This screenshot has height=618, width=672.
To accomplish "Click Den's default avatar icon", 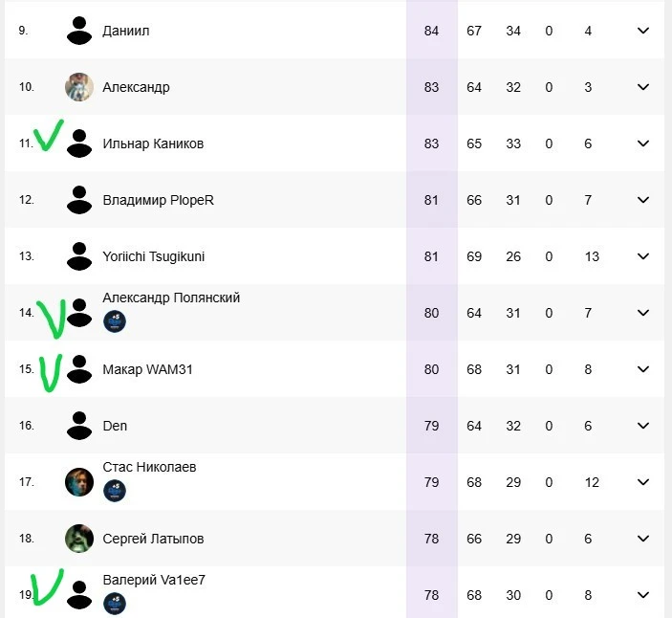I will click(79, 426).
